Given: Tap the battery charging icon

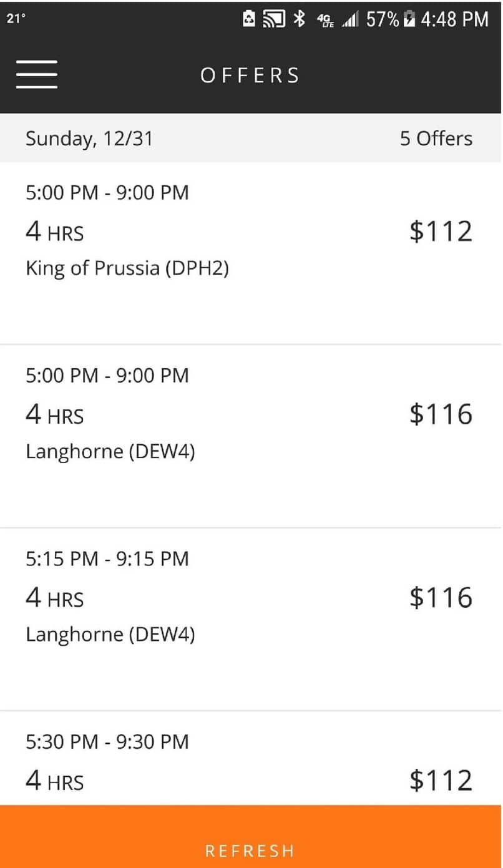Looking at the screenshot, I should click(409, 19).
